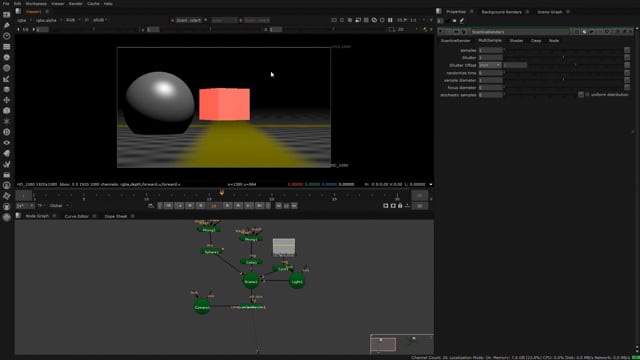Switch to the Background Renders tab
This screenshot has height=360, width=640.
[501, 12]
